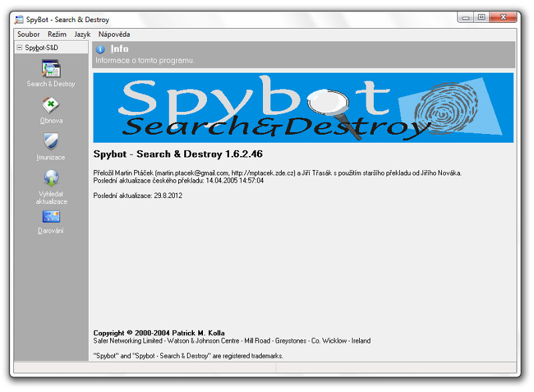
Task: Click the 'Copyright © 2000-2004 Patrick M. Kolla' text
Action: pyautogui.click(x=159, y=333)
